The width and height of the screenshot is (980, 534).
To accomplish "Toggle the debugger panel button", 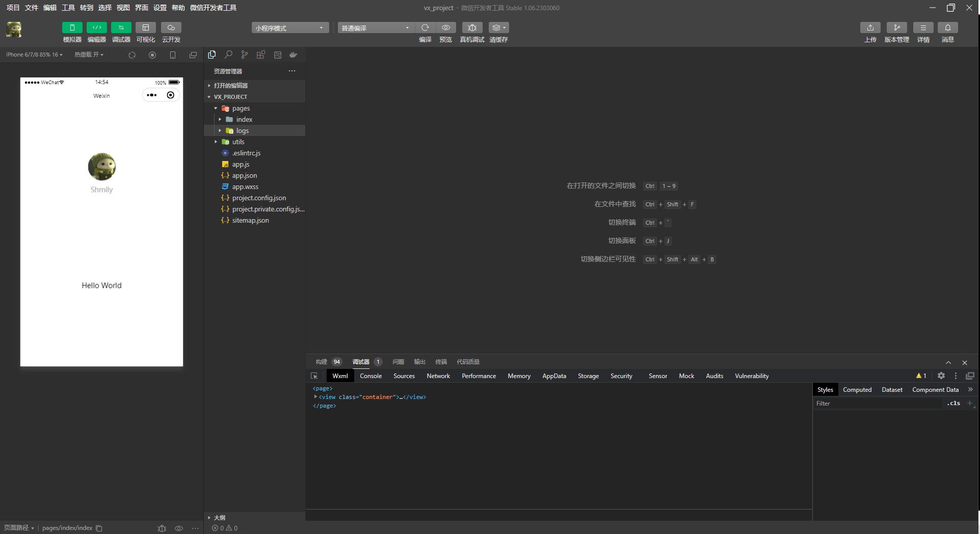I will pyautogui.click(x=121, y=28).
